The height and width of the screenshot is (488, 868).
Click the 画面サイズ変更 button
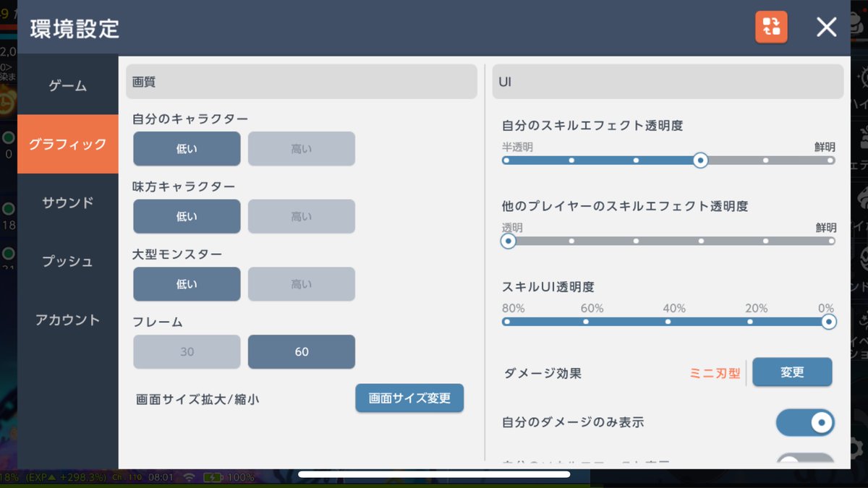point(409,398)
